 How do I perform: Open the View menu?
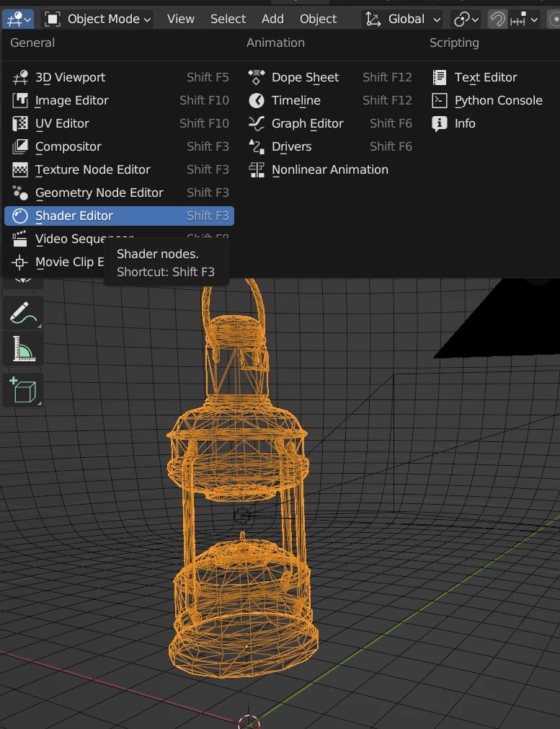point(181,19)
